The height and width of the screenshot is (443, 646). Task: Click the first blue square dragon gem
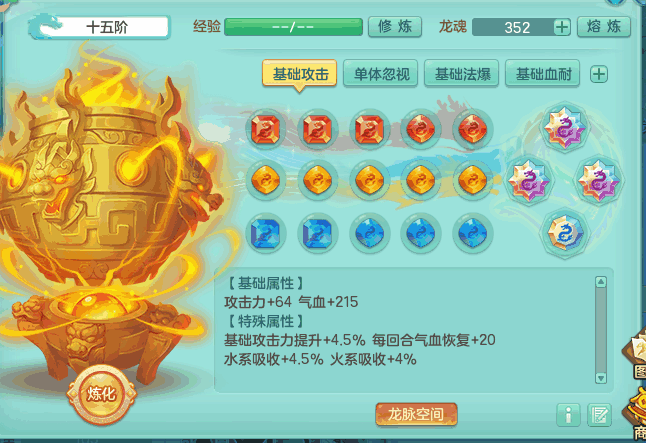[265, 233]
